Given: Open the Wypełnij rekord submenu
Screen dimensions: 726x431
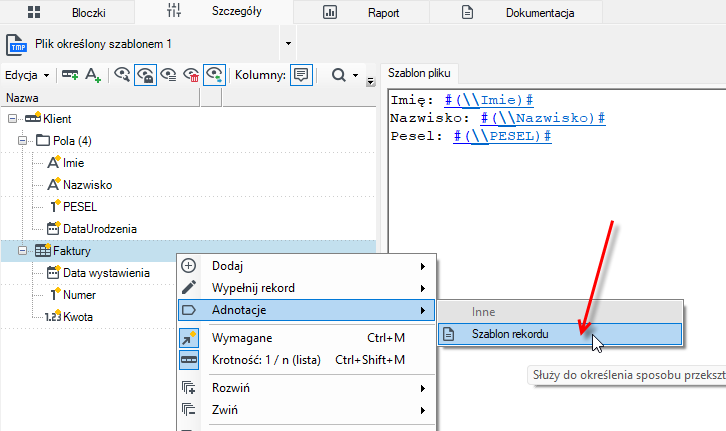Looking at the screenshot, I should coord(307,288).
